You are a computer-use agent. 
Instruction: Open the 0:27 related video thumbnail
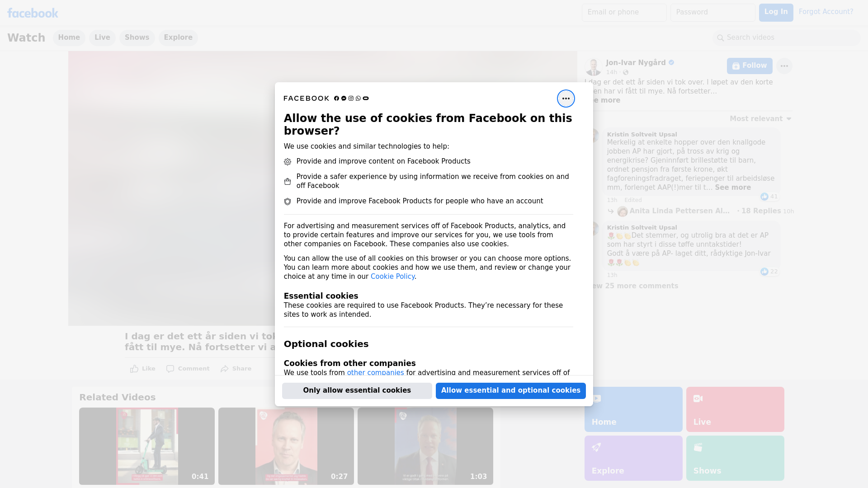click(286, 446)
